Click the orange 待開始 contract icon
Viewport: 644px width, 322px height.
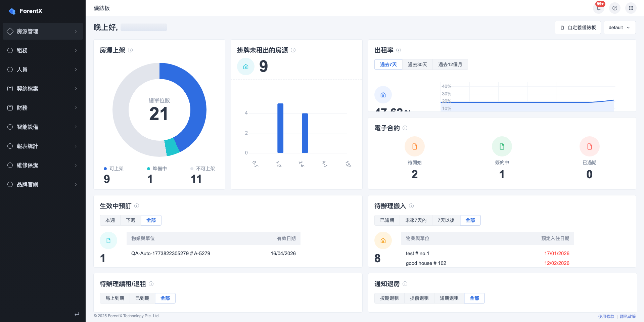pyautogui.click(x=415, y=146)
